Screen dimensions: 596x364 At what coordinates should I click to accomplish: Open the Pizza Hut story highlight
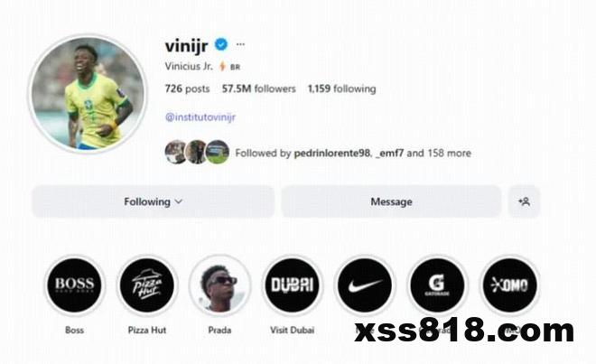[x=147, y=285]
